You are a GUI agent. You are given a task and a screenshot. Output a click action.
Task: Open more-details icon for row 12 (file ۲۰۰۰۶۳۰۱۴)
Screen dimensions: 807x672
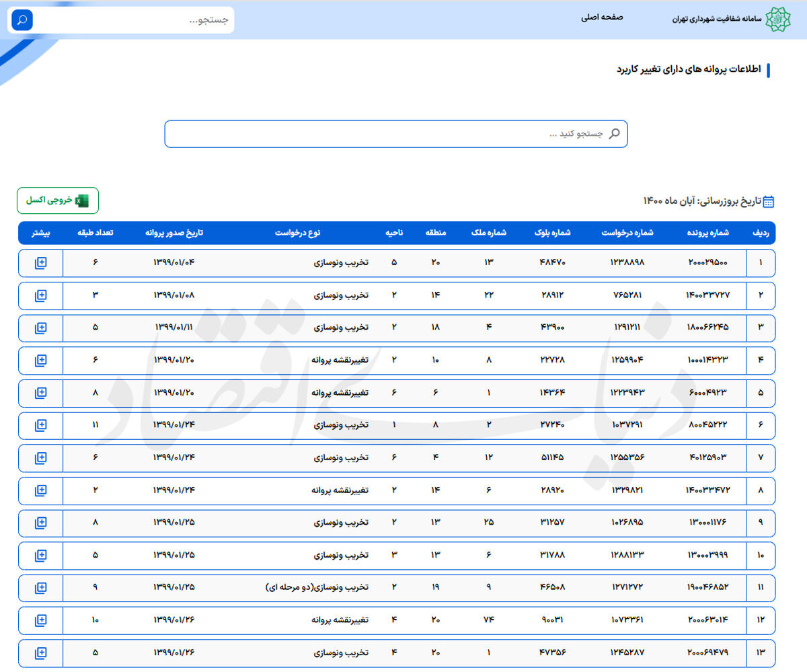[x=41, y=620]
